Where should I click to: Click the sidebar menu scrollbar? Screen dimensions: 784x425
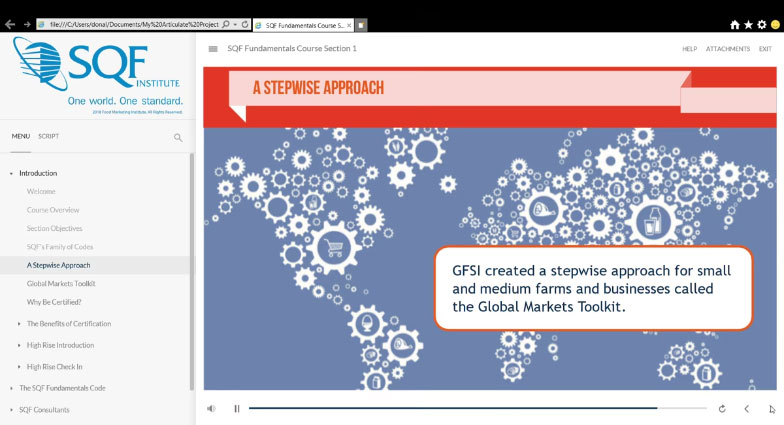pos(192,272)
